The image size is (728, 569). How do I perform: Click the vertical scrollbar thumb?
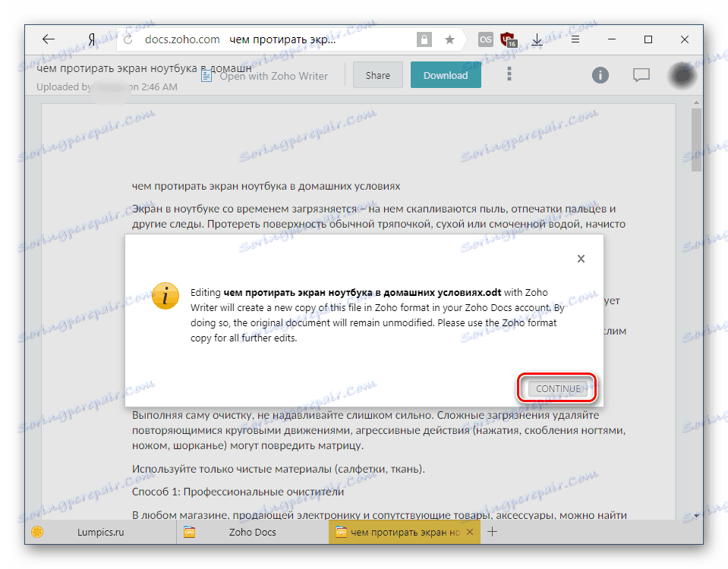(x=695, y=140)
